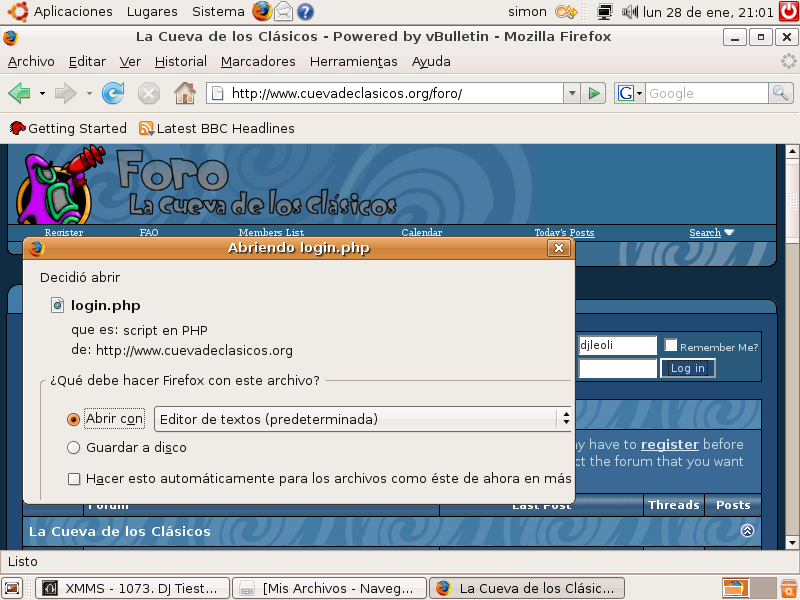Viewport: 800px width, 600px height.
Task: Open the trash icon in bottom panel
Action: click(x=789, y=588)
